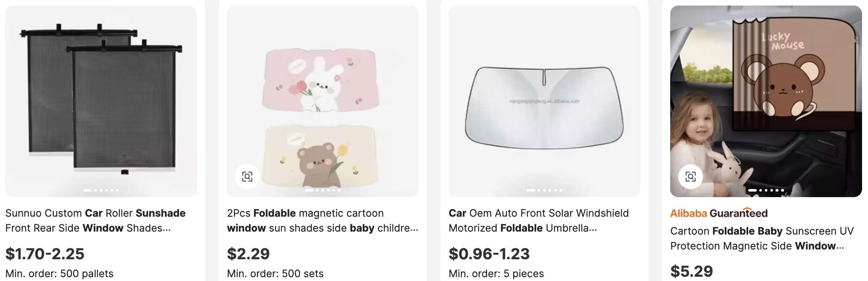Click the $2.29 price
Image resolution: width=868 pixels, height=281 pixels.
click(248, 254)
